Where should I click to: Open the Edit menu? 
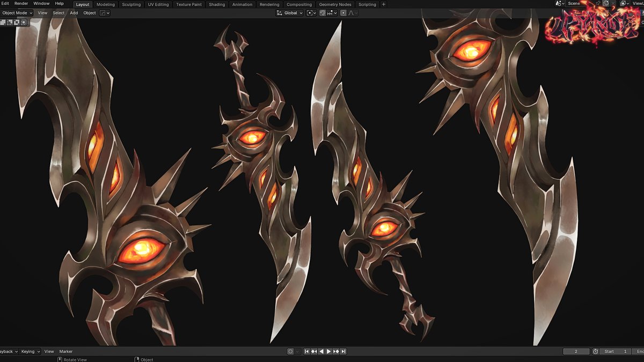click(x=5, y=4)
